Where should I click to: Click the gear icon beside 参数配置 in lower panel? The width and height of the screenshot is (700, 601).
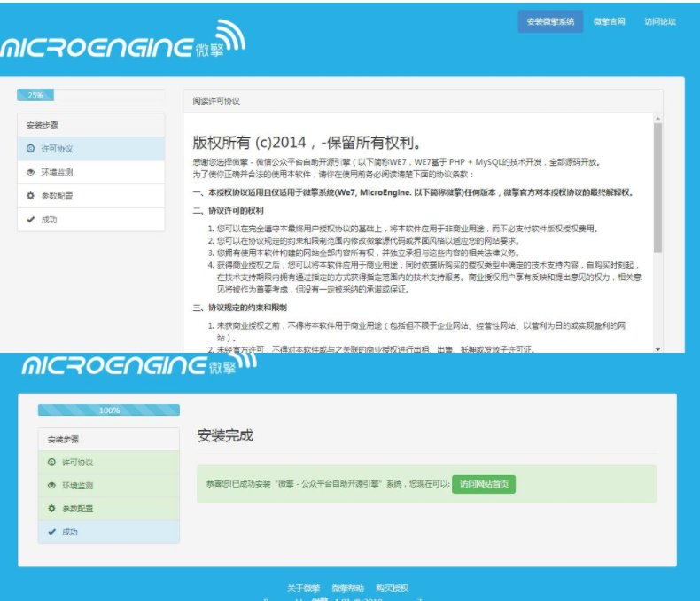pos(51,509)
